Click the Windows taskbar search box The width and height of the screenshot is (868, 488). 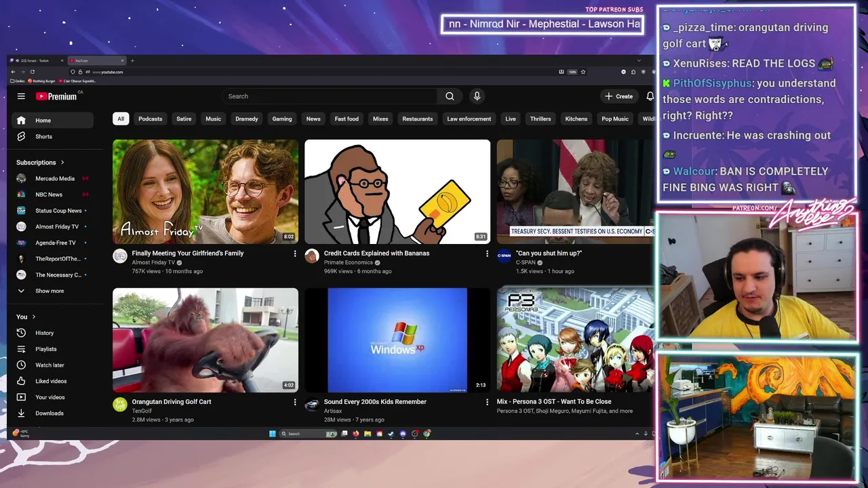[x=308, y=434]
